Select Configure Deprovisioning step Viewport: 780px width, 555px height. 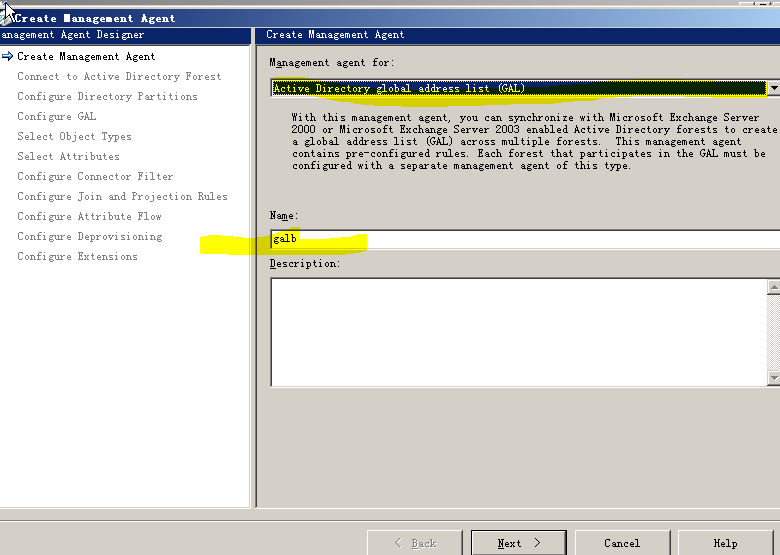coord(90,236)
